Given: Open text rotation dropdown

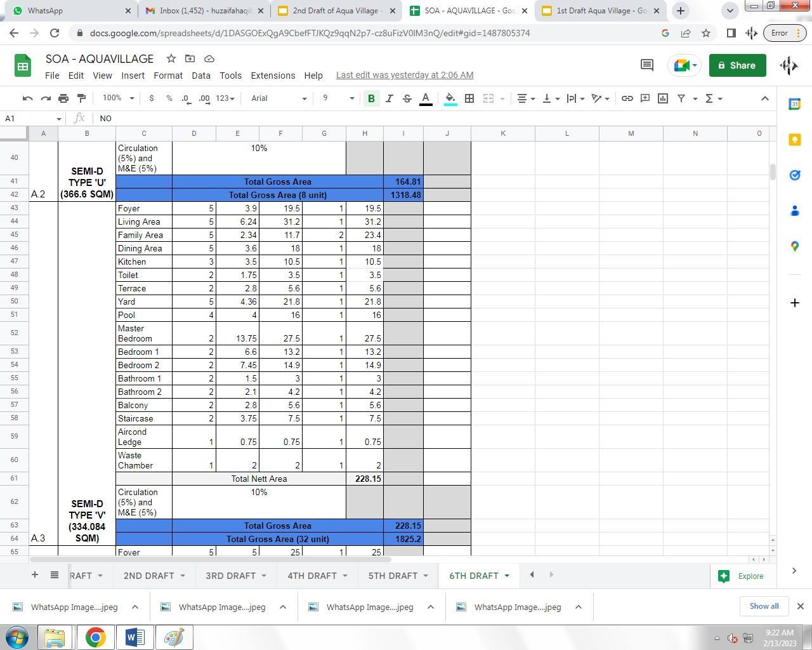Looking at the screenshot, I should [x=600, y=98].
